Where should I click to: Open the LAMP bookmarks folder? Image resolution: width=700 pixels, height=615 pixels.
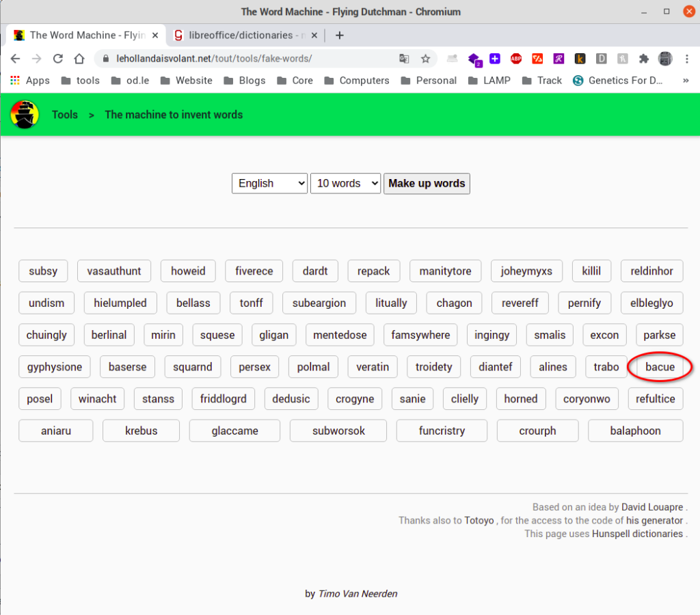point(489,81)
